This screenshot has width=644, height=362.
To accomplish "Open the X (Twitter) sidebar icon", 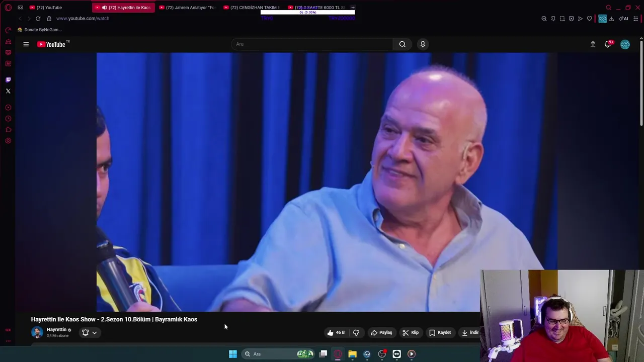I will pyautogui.click(x=8, y=91).
